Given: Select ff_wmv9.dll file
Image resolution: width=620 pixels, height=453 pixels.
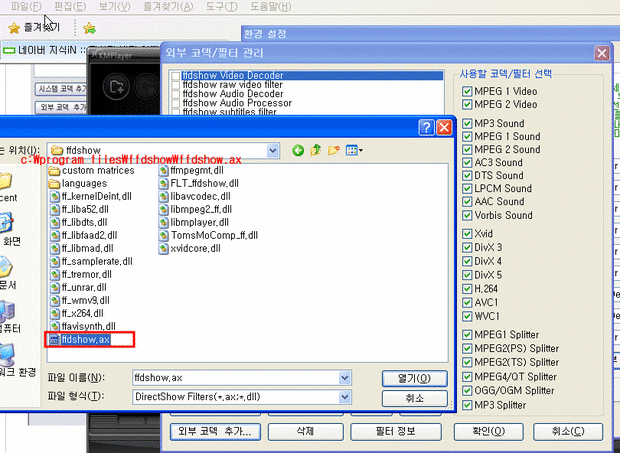Looking at the screenshot, I should point(80,301).
